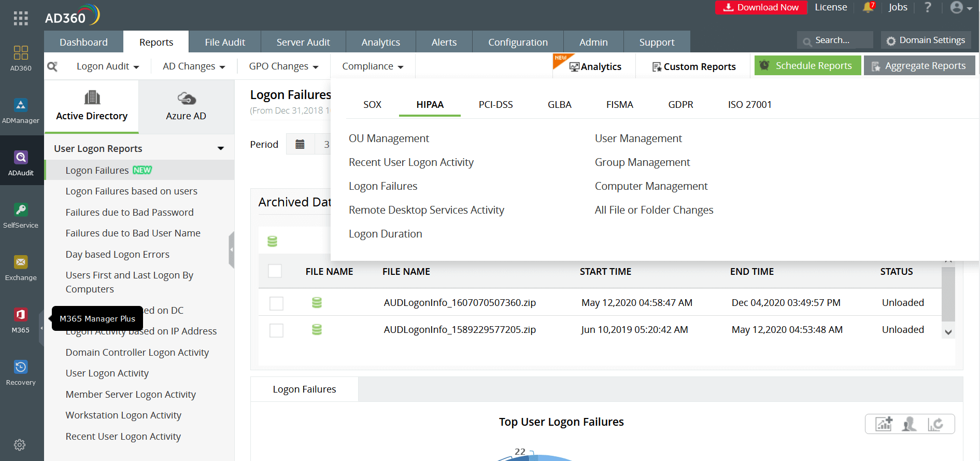980x461 pixels.
Task: Click the database icon for AUDLogonInfo_1589229577205.zip
Action: [x=317, y=329]
